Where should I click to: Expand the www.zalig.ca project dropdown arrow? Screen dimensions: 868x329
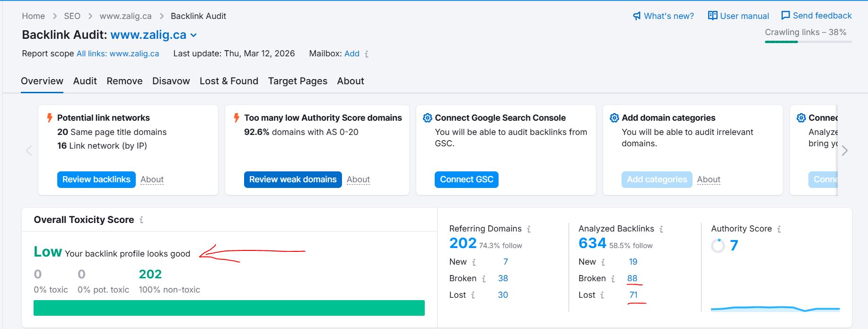[193, 36]
